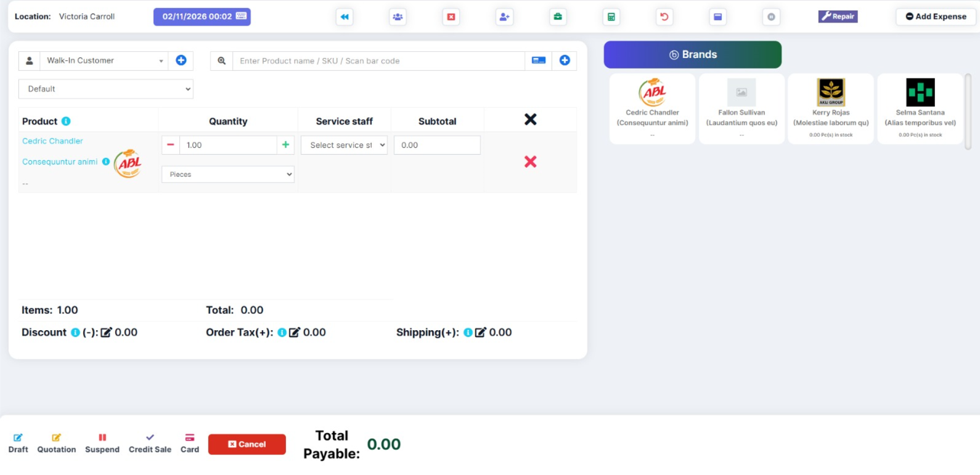Viewport: 980px width, 475px height.
Task: Click info icon next to Discount
Action: (75, 333)
